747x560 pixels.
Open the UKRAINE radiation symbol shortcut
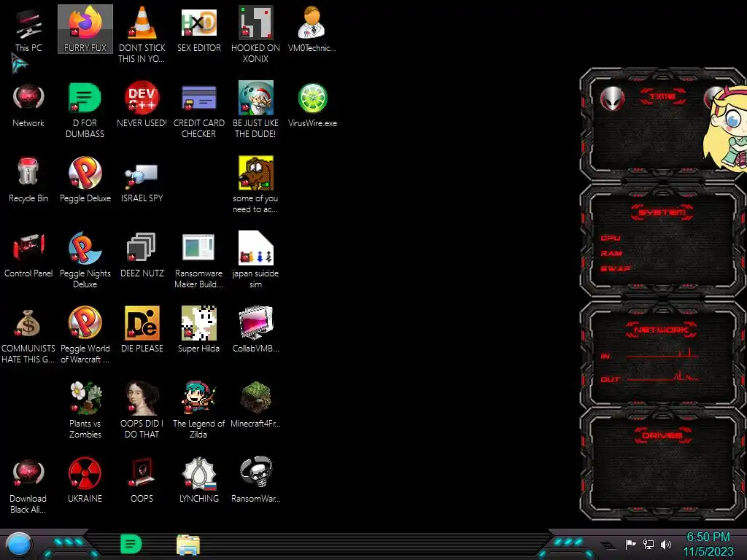[85, 481]
